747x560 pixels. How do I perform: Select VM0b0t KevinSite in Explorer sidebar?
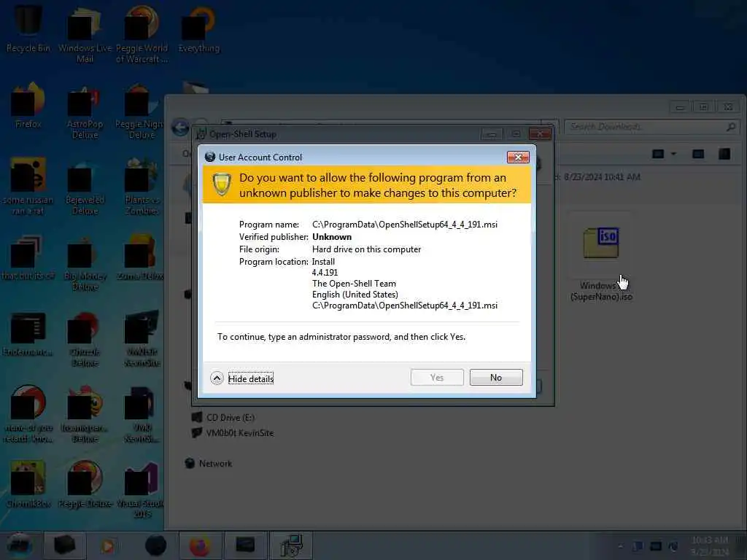pos(233,433)
